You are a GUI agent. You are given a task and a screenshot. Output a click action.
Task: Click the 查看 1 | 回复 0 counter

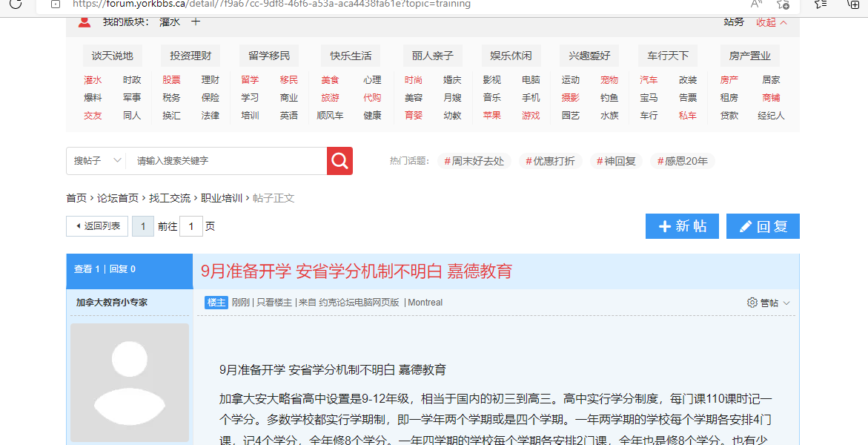[x=105, y=269]
